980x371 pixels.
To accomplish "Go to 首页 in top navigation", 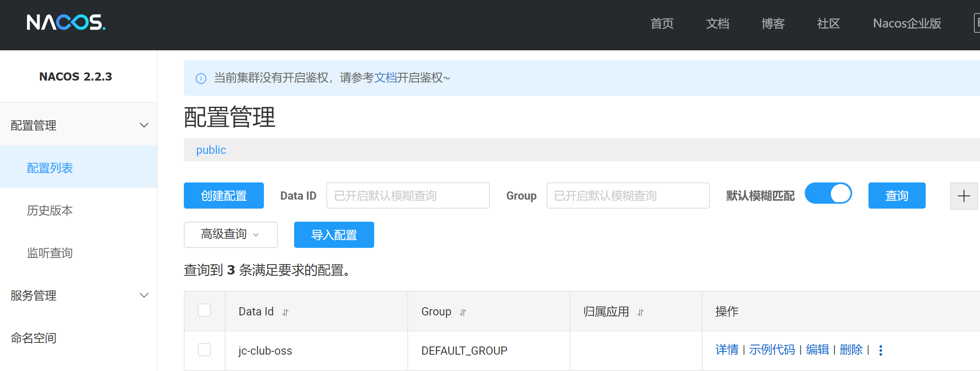I will pyautogui.click(x=662, y=23).
